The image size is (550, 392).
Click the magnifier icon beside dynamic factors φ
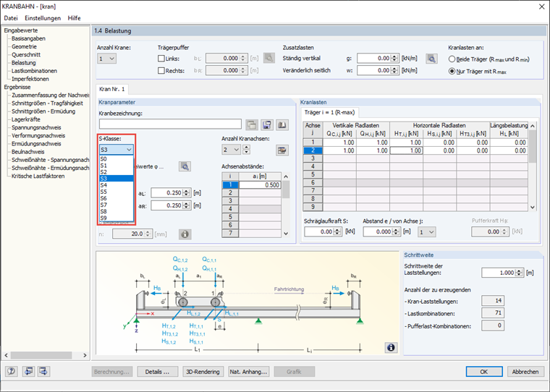(x=185, y=166)
